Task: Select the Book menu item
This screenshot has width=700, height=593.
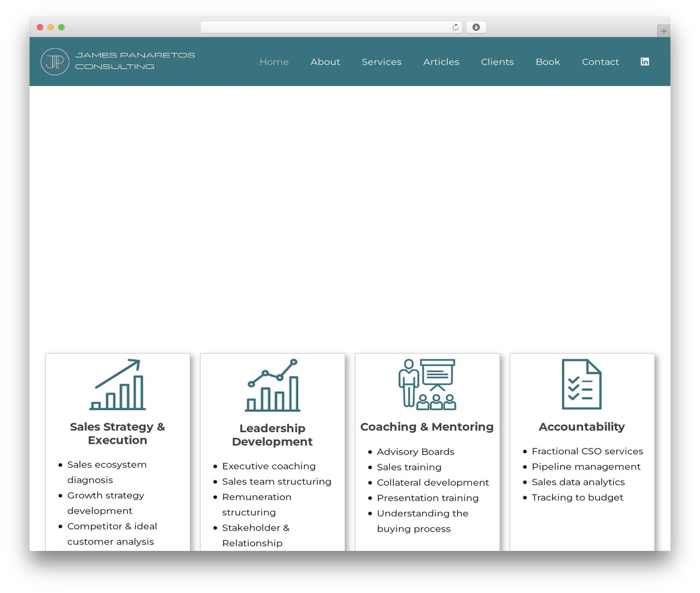Action: [x=548, y=62]
